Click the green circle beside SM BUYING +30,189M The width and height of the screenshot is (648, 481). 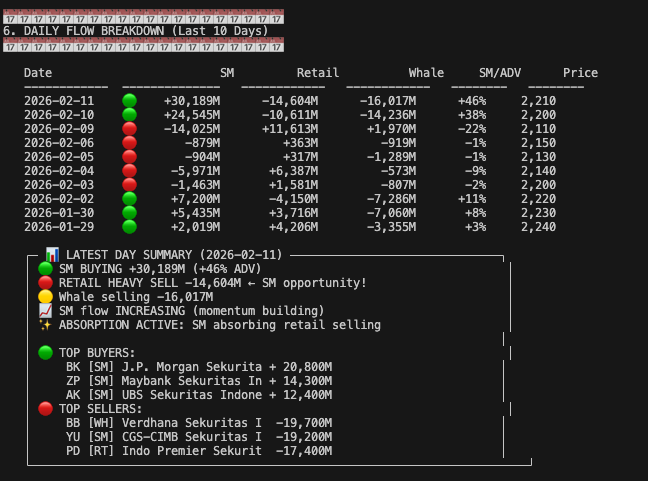[x=45, y=269]
